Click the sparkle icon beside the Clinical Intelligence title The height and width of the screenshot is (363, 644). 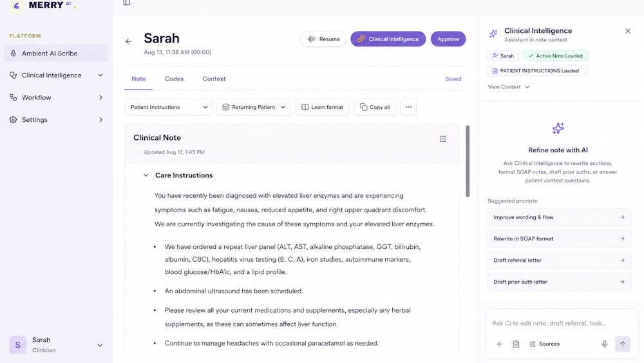coord(493,34)
